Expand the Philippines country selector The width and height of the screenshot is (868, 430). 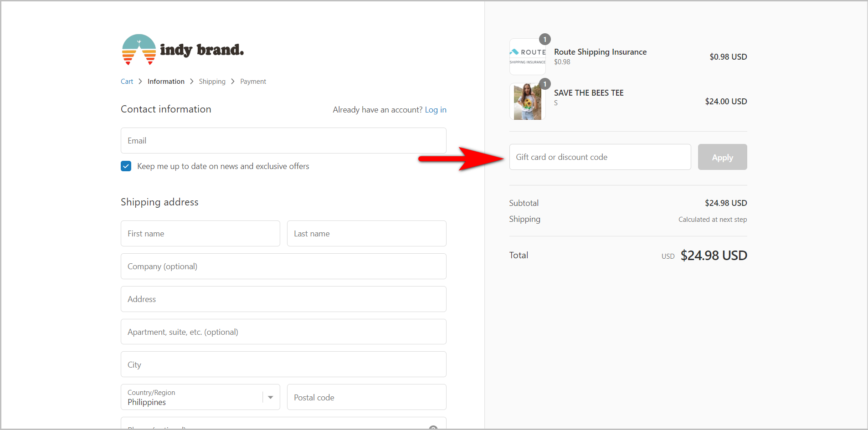[200, 397]
